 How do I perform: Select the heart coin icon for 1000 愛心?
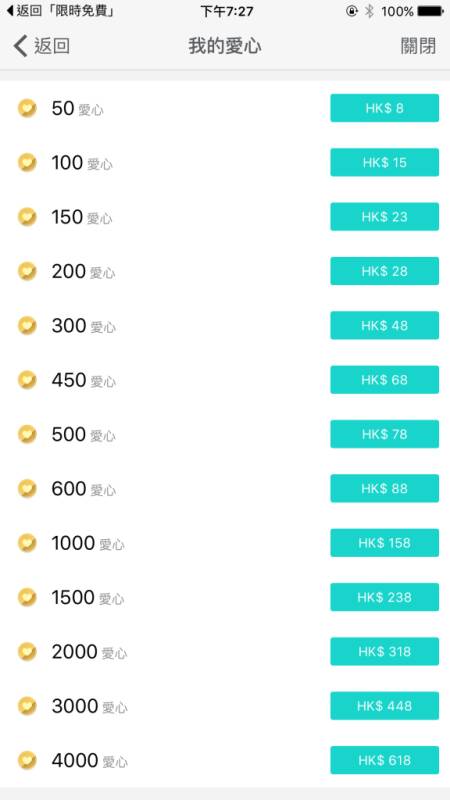(27, 543)
